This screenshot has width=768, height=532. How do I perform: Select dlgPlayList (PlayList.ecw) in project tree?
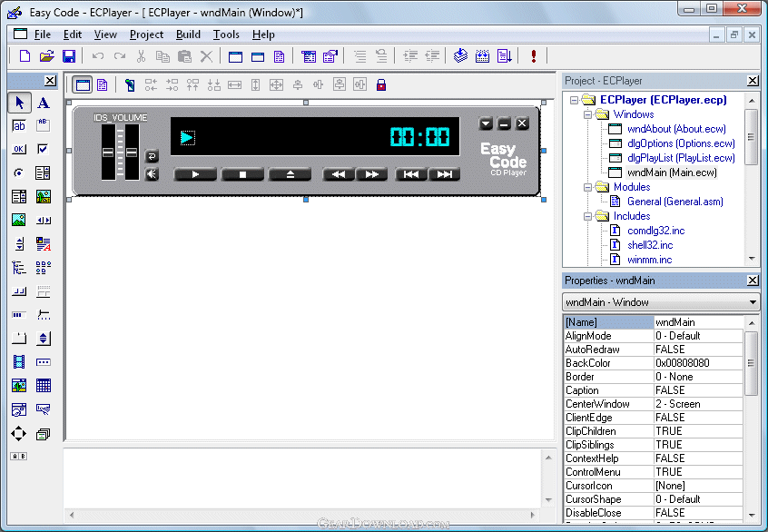[681, 158]
